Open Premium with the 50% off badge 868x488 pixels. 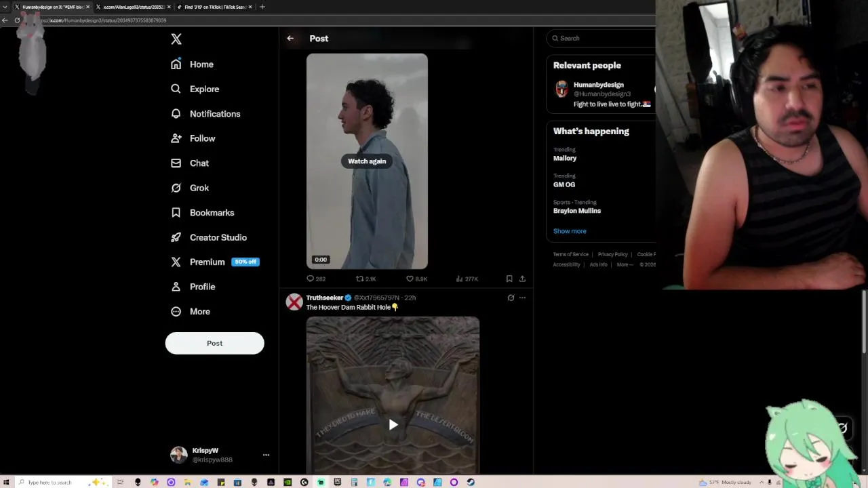click(x=215, y=262)
